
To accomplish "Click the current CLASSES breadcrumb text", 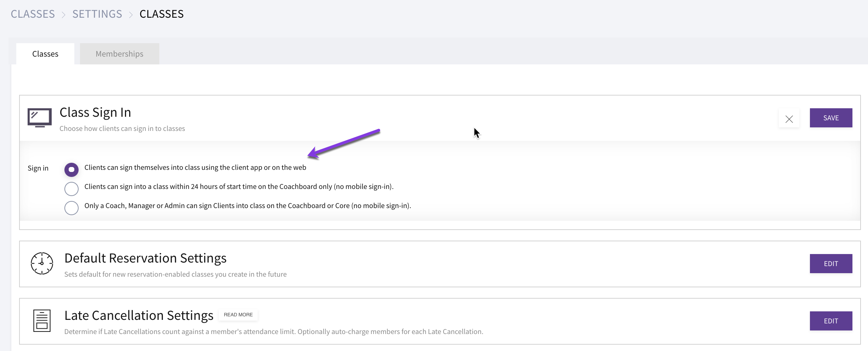I will [x=161, y=14].
